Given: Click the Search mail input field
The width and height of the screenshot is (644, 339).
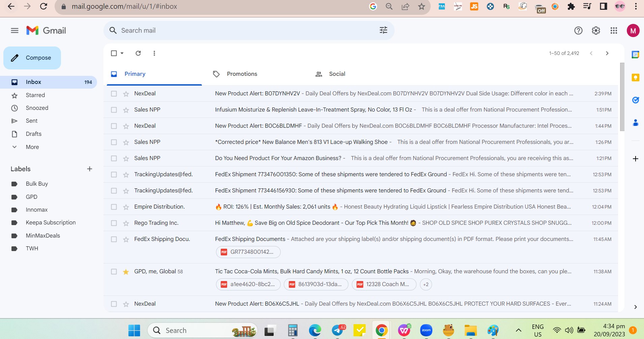Looking at the screenshot, I should 249,31.
